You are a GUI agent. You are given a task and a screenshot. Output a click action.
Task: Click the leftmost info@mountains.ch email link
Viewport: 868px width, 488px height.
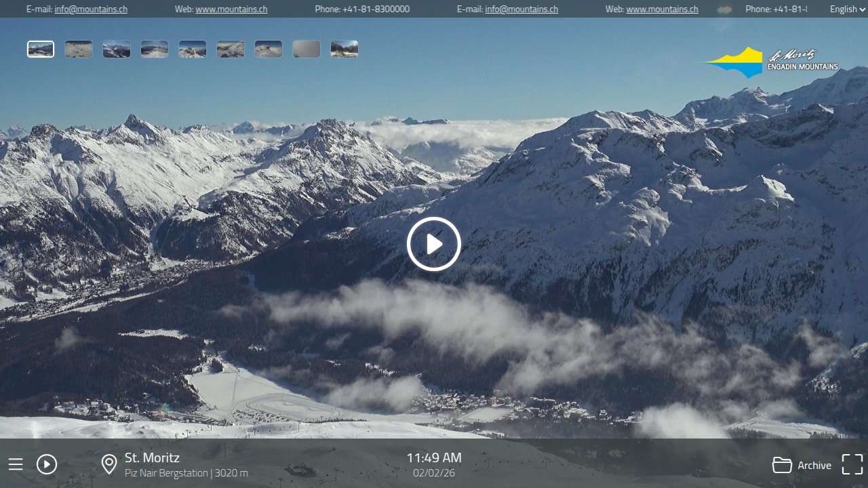[x=91, y=9]
